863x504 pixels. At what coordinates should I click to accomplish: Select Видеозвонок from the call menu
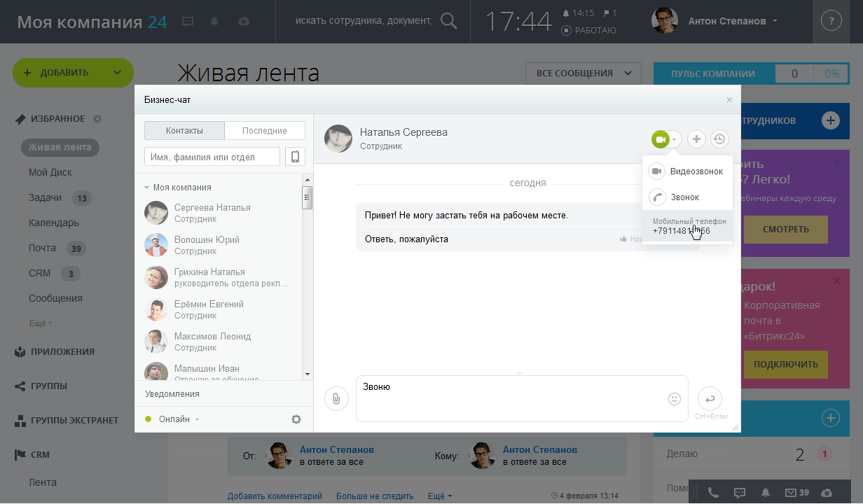[x=687, y=171]
